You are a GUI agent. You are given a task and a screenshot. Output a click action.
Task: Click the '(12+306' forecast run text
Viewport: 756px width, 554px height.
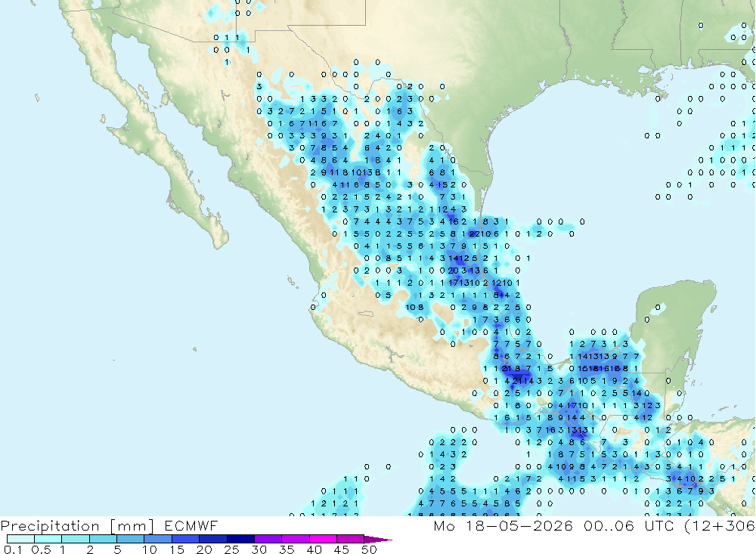(x=720, y=526)
